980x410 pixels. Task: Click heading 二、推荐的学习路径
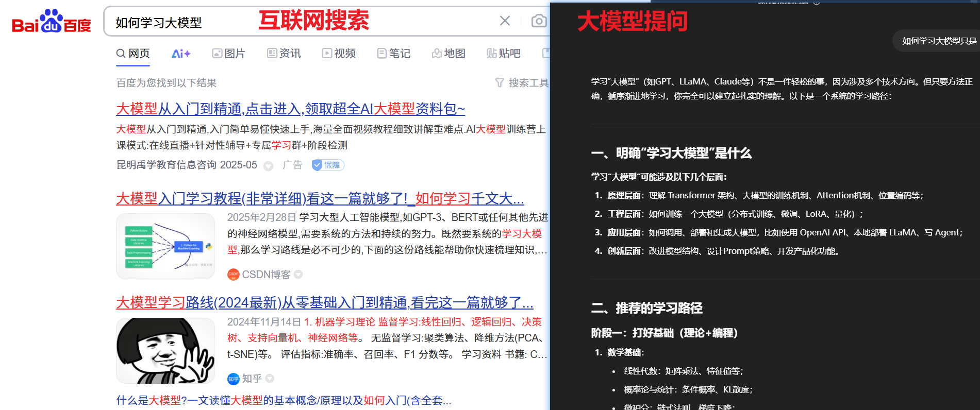[x=646, y=308]
